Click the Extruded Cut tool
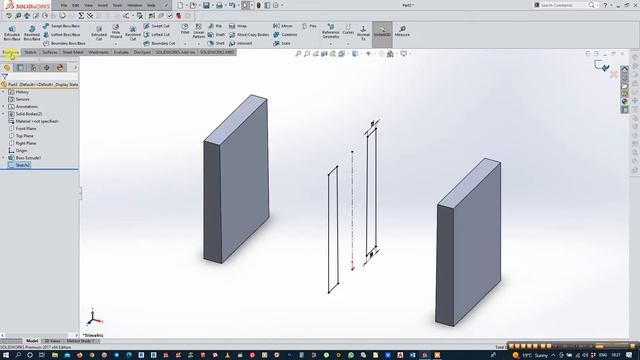 99,33
